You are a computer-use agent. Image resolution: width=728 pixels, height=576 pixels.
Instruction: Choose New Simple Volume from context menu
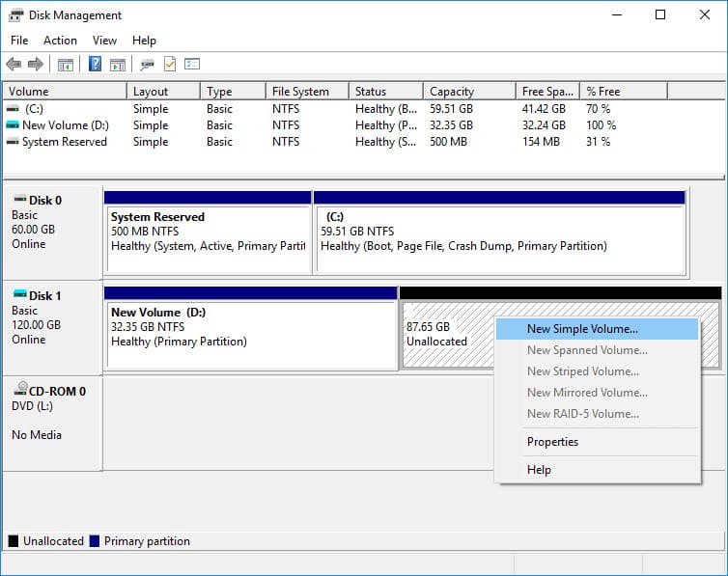click(x=581, y=329)
